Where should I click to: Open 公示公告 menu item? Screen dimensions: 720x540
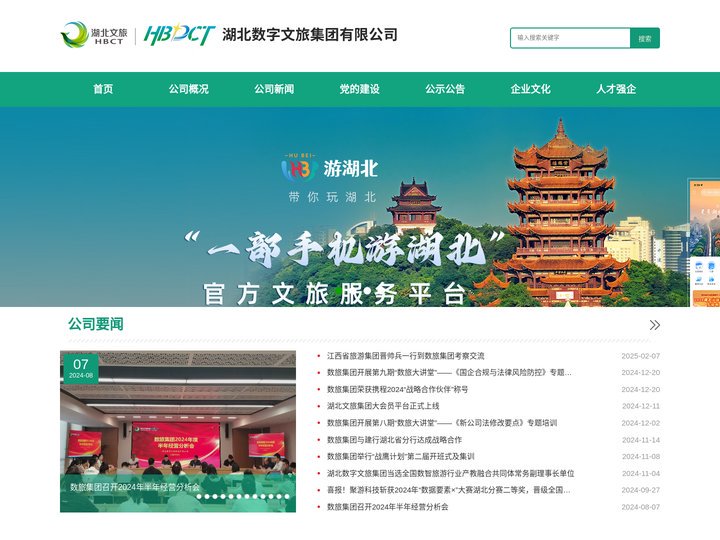(x=445, y=89)
